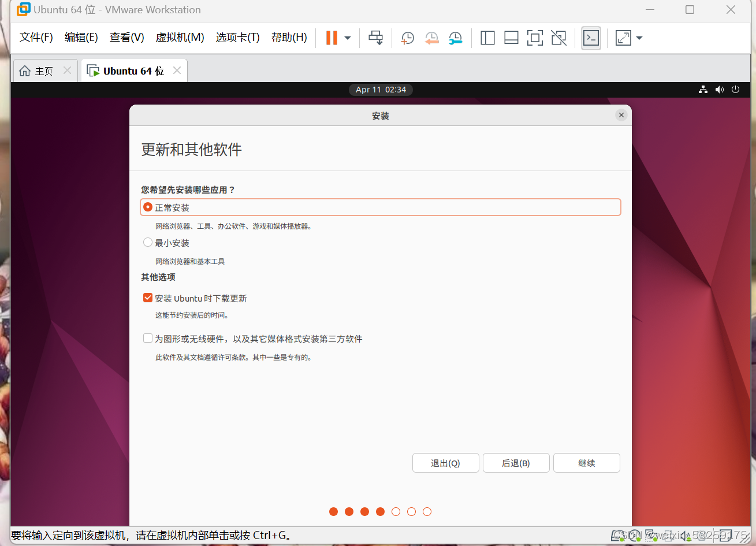
Task: Expand the stretch display dropdown arrow
Action: (639, 38)
